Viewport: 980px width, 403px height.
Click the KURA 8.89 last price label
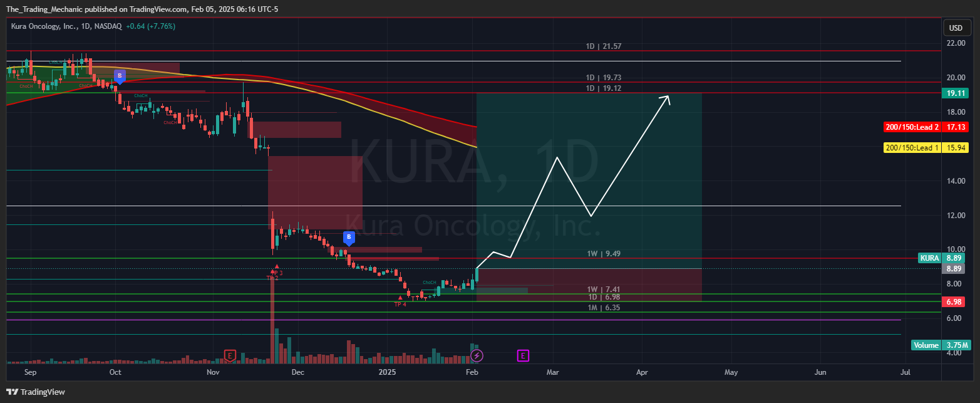[x=942, y=258]
